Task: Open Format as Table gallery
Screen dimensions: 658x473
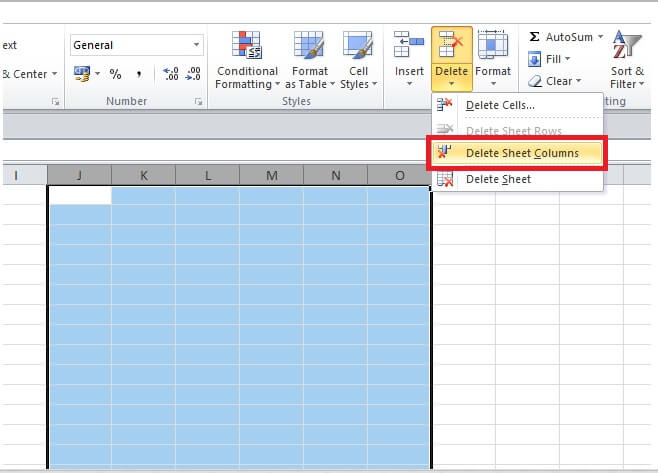Action: 309,60
